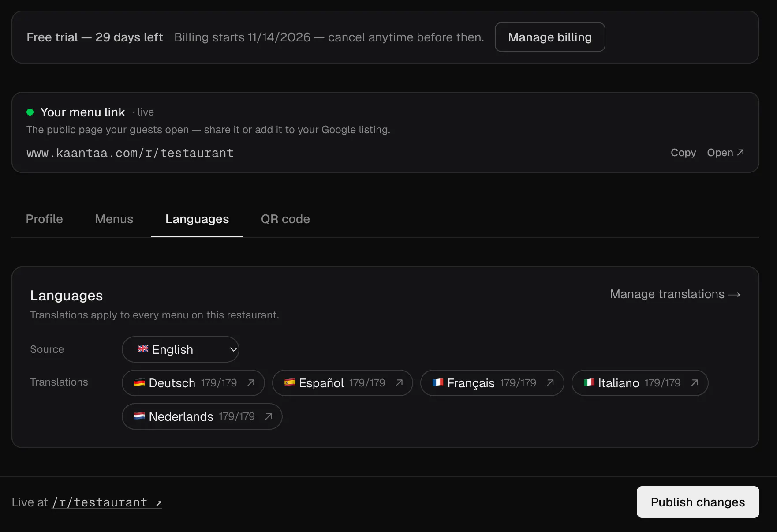This screenshot has width=777, height=532.
Task: Click the Italian flag icon
Action: 589,382
